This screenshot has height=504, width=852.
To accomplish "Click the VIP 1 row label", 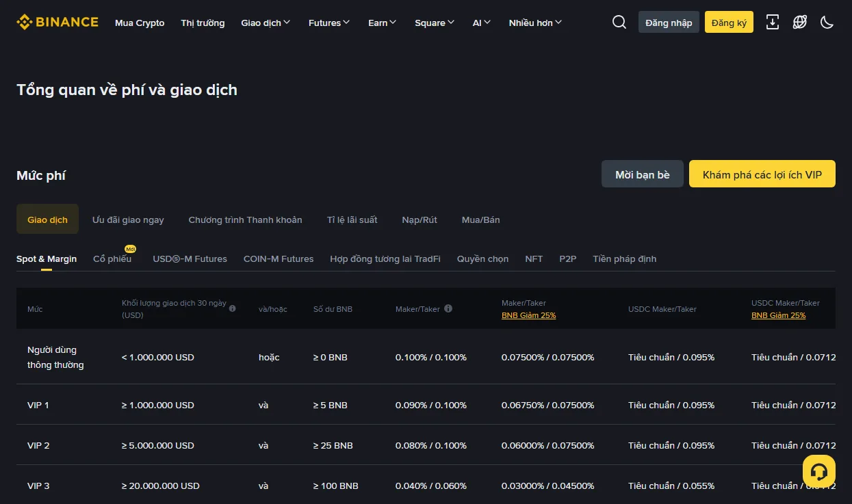I will 38,405.
